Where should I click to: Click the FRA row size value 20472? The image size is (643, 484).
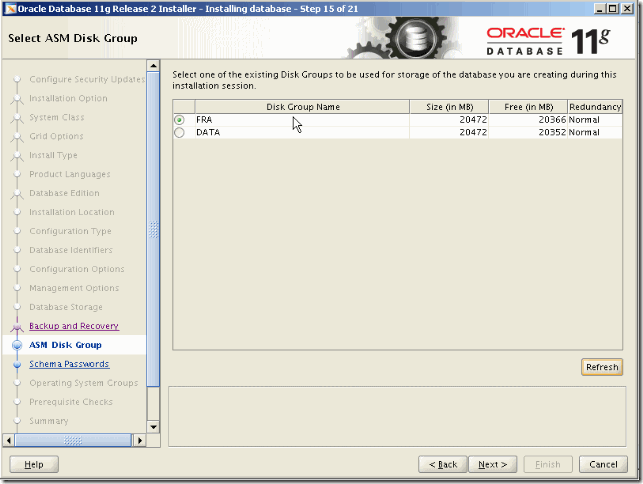[x=449, y=120]
